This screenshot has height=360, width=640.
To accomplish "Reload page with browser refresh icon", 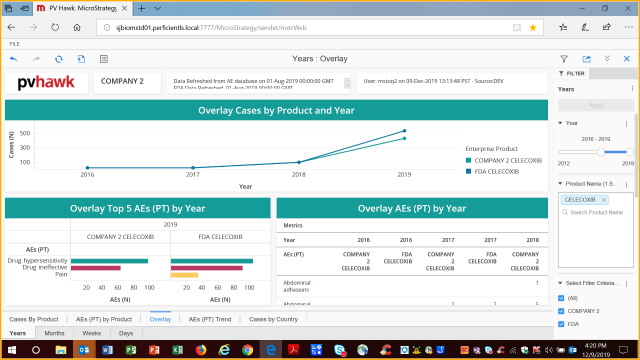I will (55, 27).
